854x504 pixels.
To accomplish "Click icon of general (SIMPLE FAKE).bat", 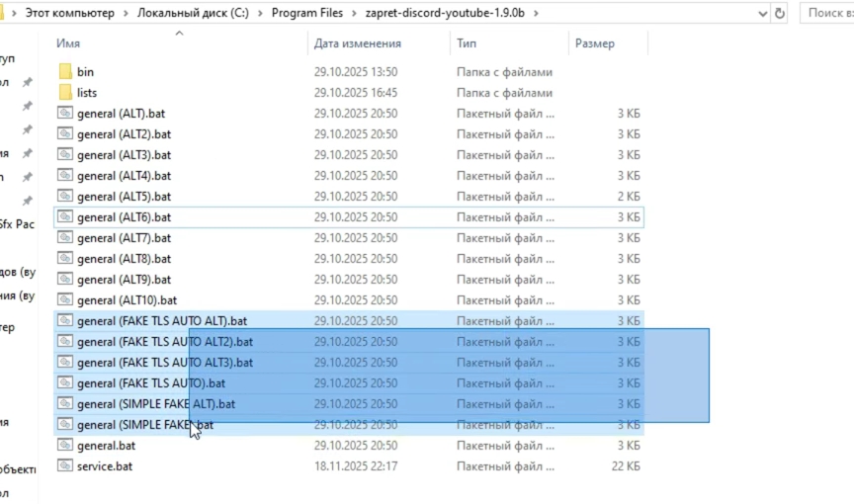I will coord(65,424).
